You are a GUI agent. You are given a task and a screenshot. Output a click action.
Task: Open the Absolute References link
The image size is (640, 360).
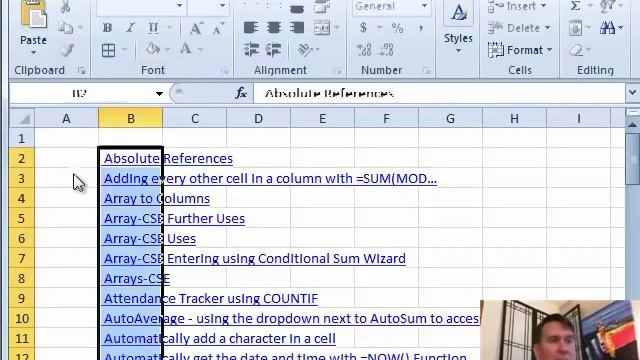point(168,158)
